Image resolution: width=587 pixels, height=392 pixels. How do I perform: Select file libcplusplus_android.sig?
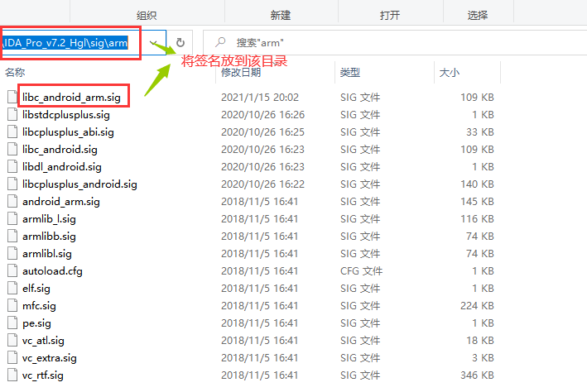pyautogui.click(x=79, y=184)
